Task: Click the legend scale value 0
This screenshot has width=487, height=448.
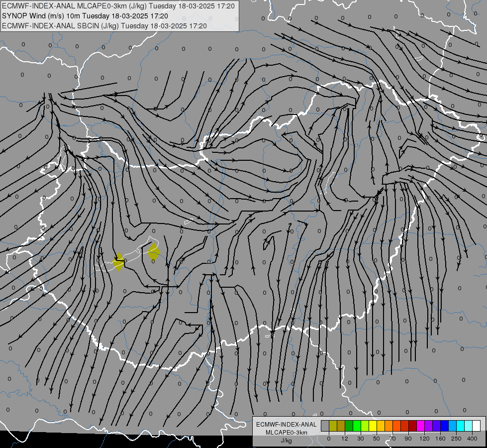Action: coord(329,439)
